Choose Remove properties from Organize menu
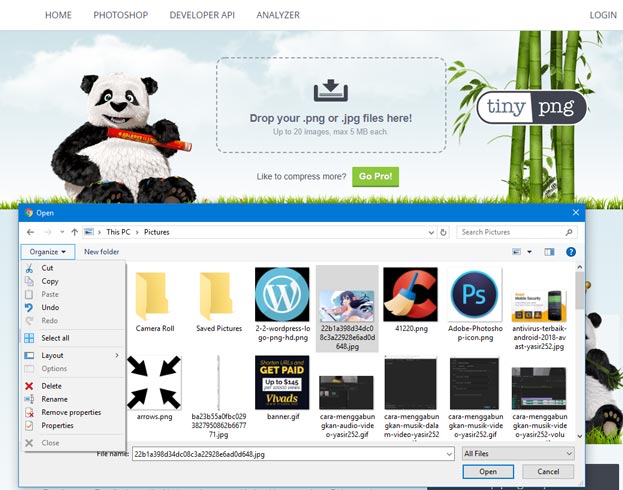Image resolution: width=623 pixels, height=490 pixels. [73, 412]
